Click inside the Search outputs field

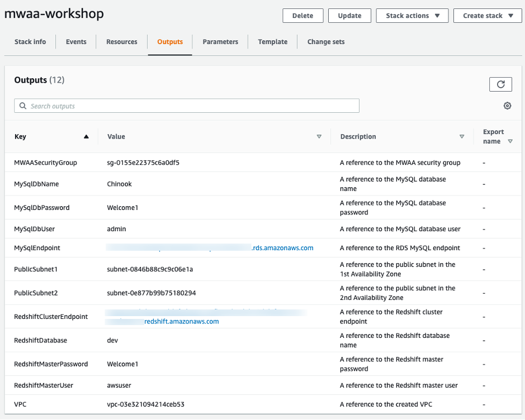click(x=187, y=106)
